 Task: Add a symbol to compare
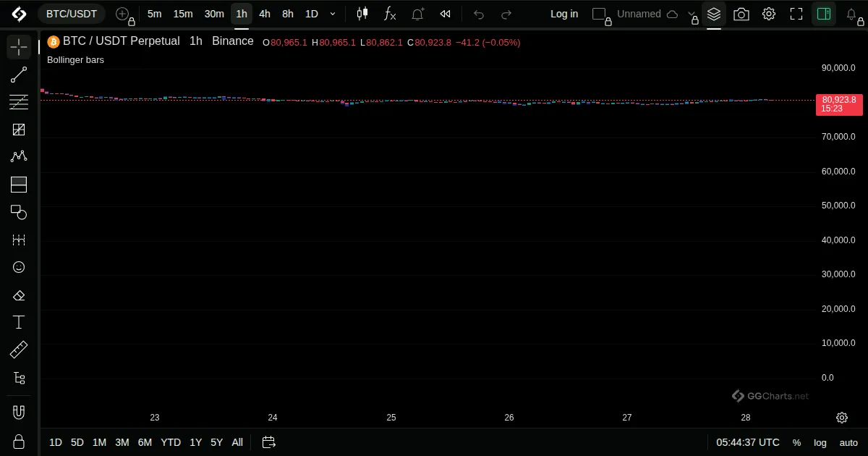(124, 14)
